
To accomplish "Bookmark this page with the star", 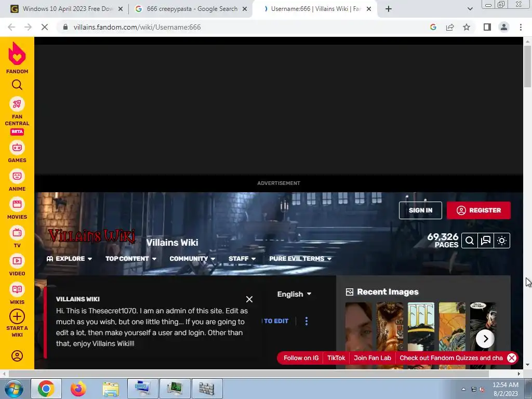I will coord(467,27).
